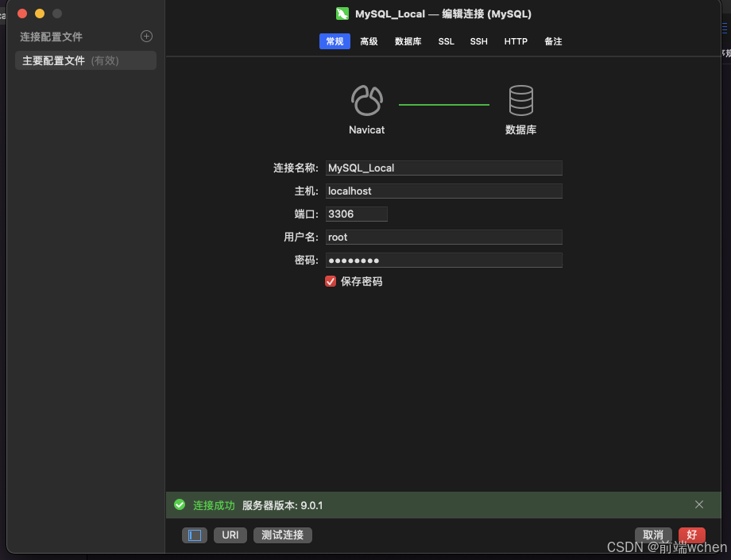The height and width of the screenshot is (560, 731).
Task: Click the 取消 button
Action: point(653,535)
